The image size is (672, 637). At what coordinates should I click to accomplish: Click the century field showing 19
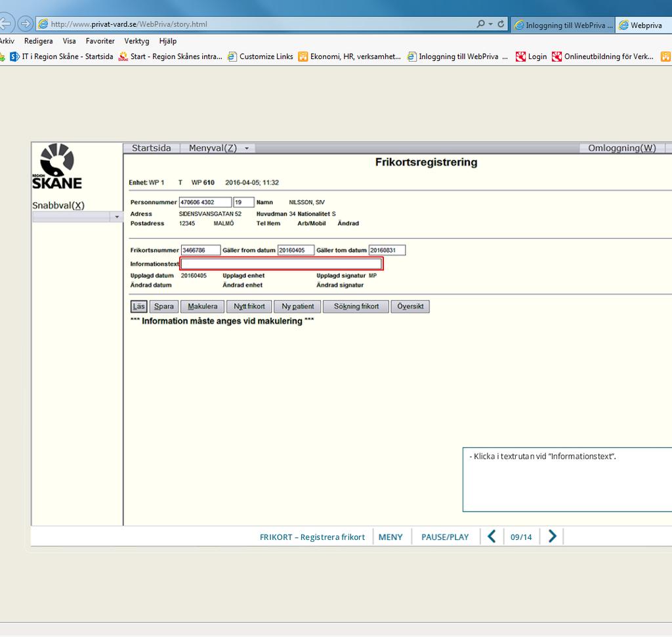coord(243,202)
